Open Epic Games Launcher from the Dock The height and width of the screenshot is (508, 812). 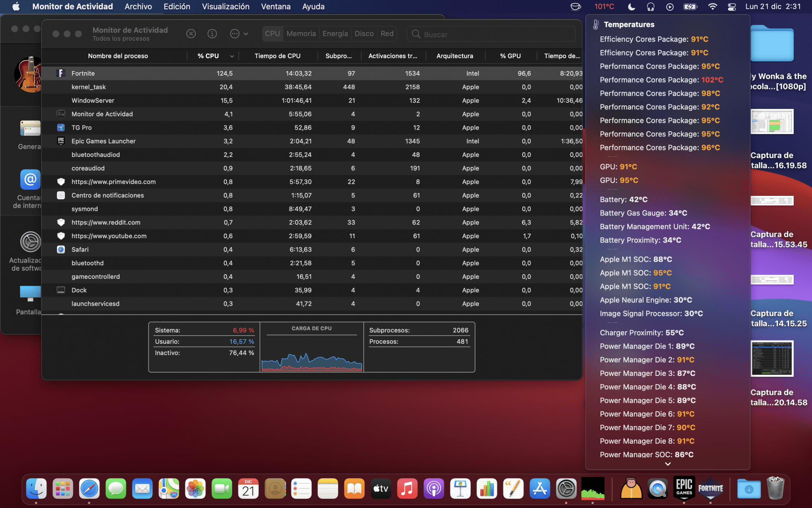684,488
